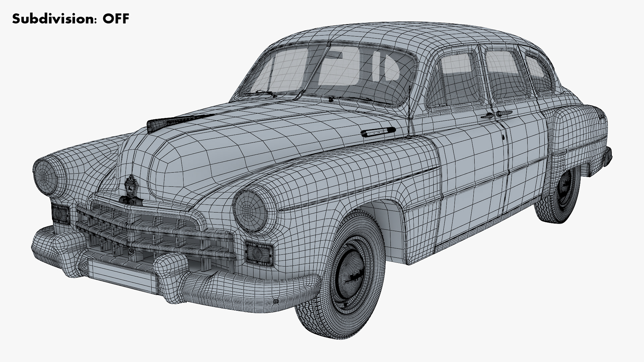The width and height of the screenshot is (644, 362).
Task: Click the round headlight at far left
Action: (x=45, y=177)
